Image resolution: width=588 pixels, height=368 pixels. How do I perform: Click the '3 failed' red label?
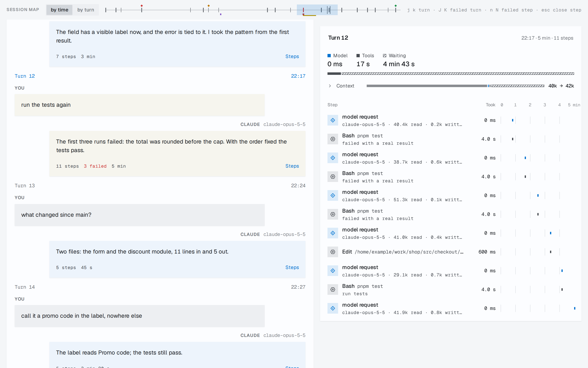[x=95, y=166]
